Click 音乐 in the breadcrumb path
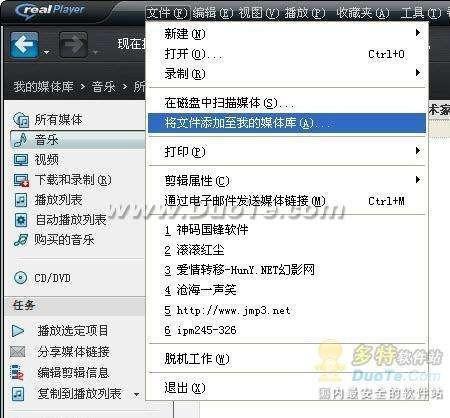 click(104, 87)
